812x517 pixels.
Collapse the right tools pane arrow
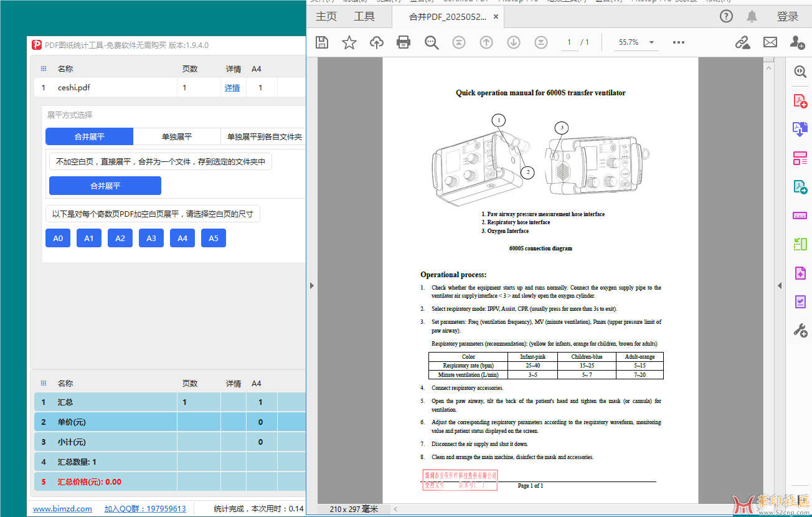point(779,285)
